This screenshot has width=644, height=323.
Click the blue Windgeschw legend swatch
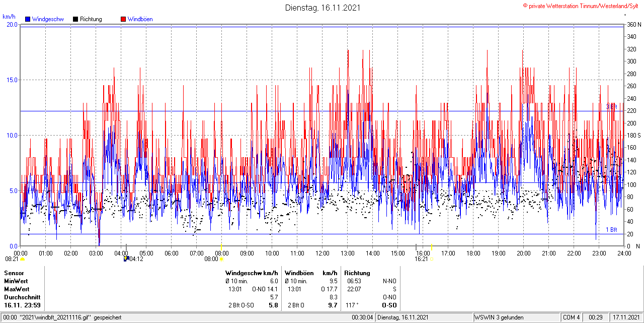pyautogui.click(x=27, y=19)
